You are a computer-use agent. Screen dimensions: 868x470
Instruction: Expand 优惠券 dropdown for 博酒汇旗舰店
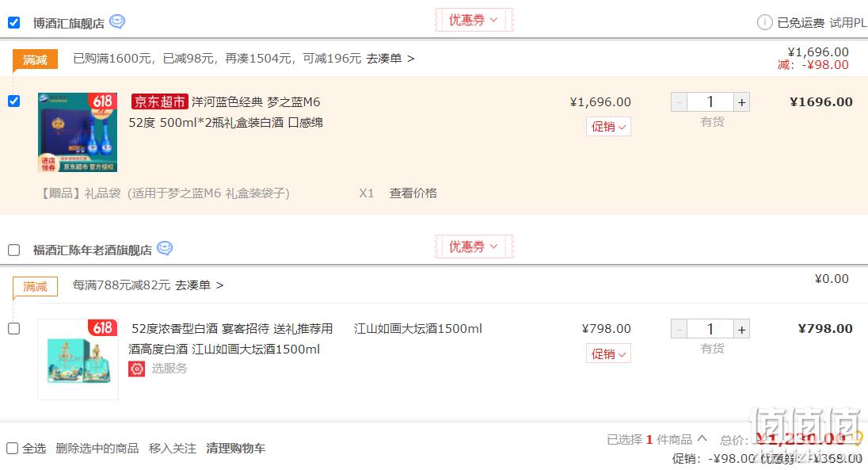tap(474, 20)
